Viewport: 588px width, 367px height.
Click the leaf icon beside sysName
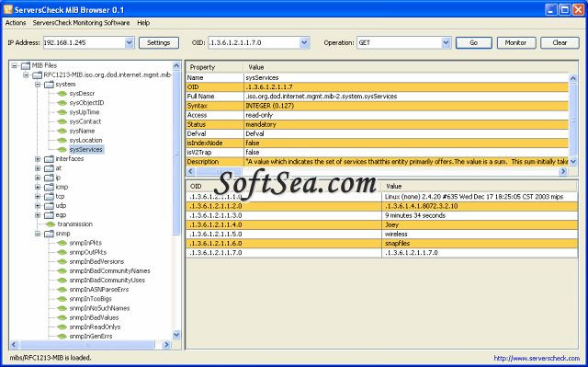coord(62,131)
